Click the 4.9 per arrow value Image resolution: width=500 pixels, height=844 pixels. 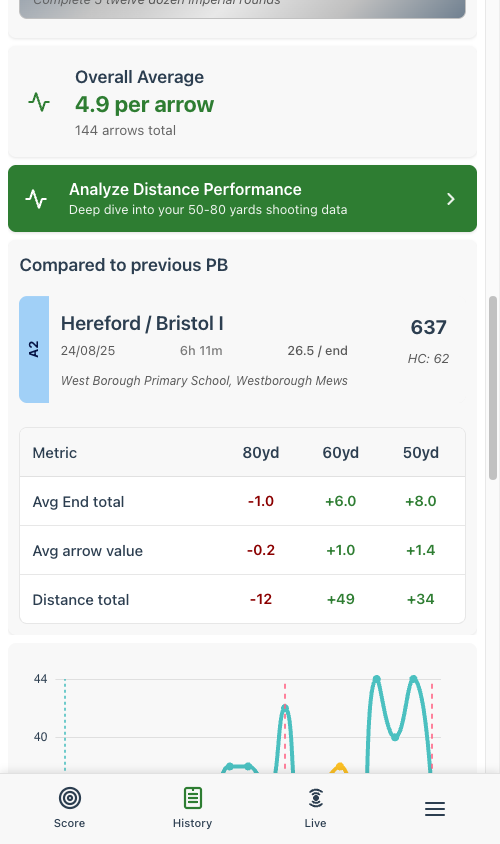click(x=144, y=104)
